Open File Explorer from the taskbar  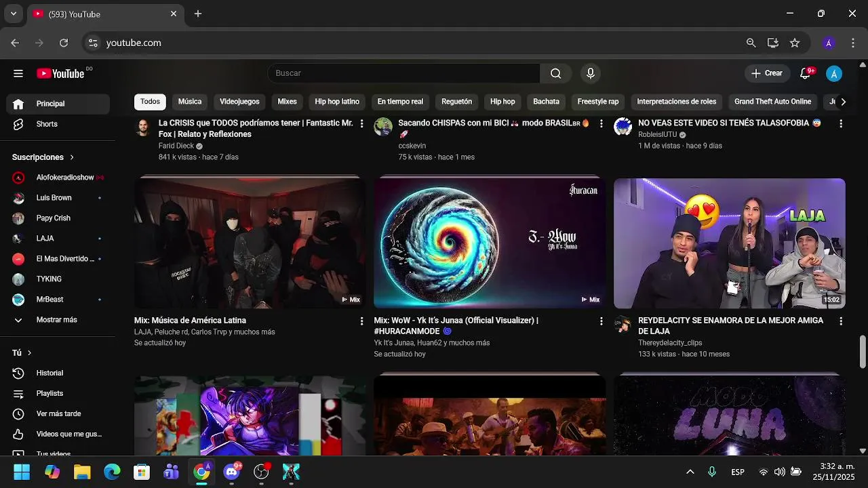[x=82, y=472]
